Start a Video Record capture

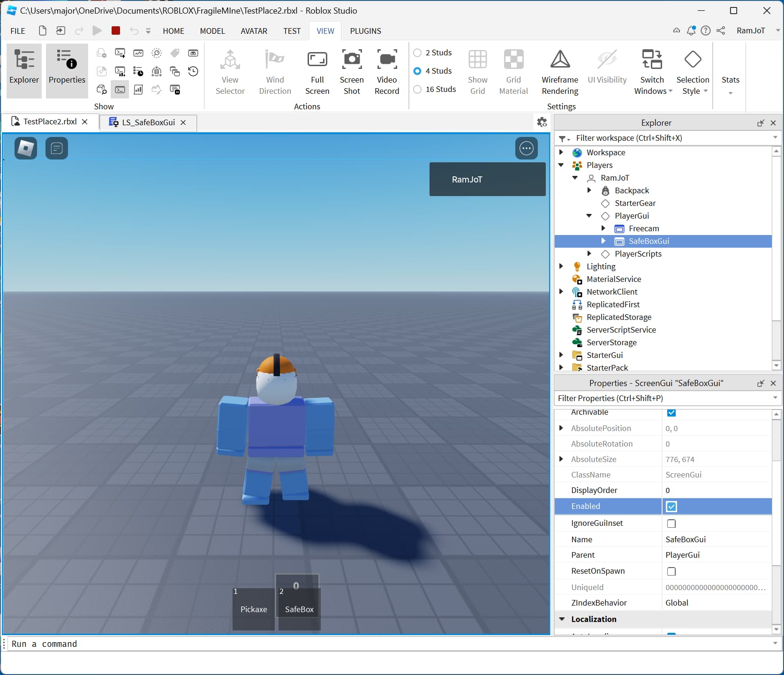tap(386, 70)
